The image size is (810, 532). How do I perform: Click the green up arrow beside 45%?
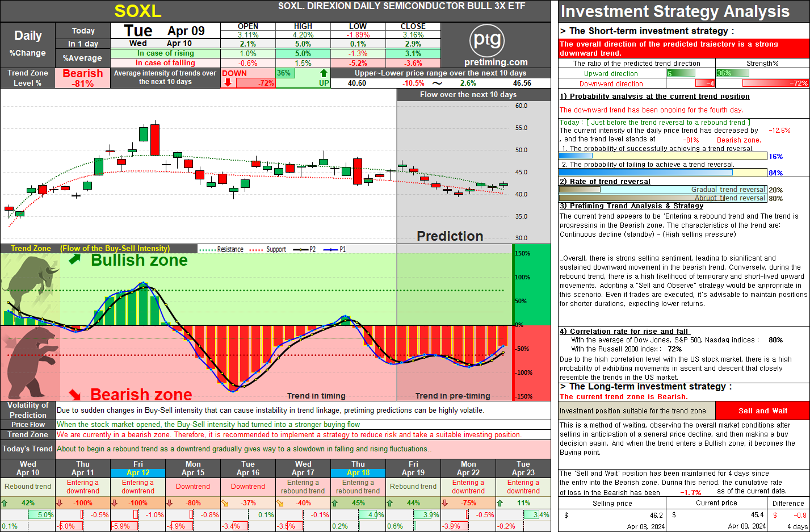334,502
